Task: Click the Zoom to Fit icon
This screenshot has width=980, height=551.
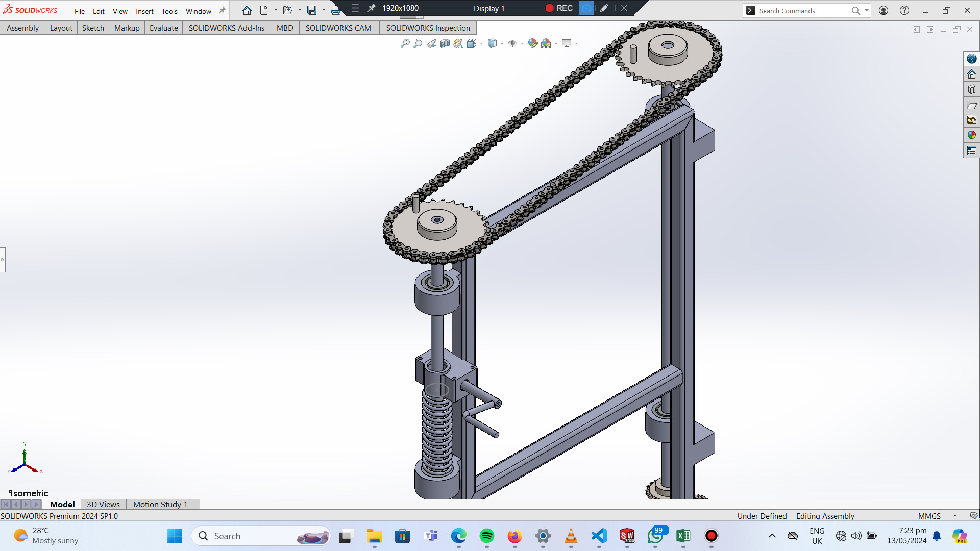Action: click(405, 44)
